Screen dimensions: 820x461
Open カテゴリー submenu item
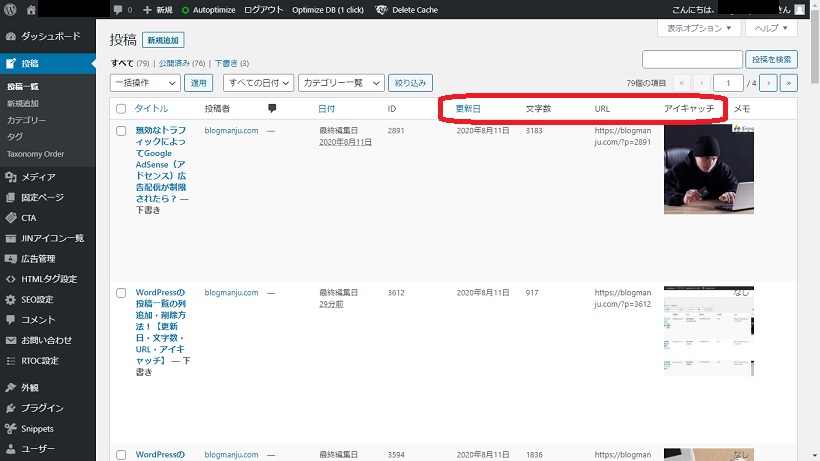click(x=27, y=120)
